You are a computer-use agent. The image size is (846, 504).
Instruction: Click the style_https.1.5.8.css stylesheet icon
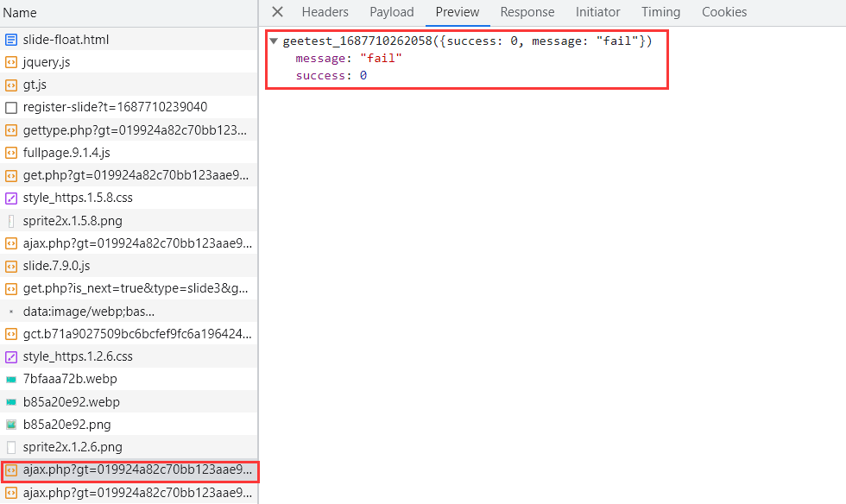[11, 198]
